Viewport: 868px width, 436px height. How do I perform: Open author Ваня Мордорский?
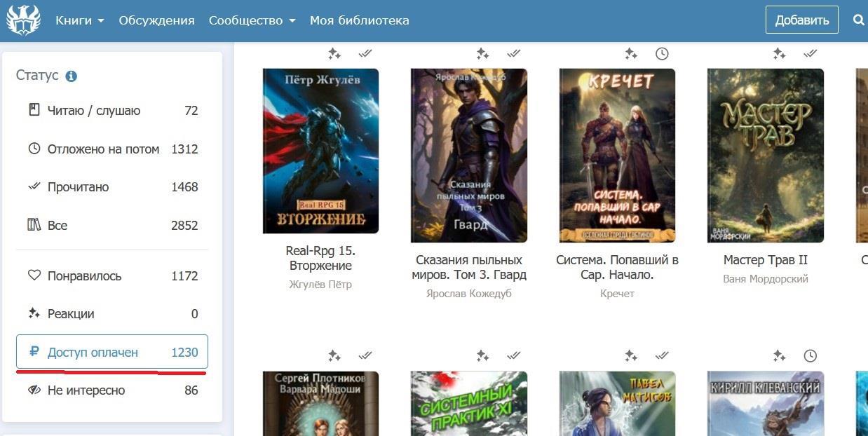coord(766,279)
